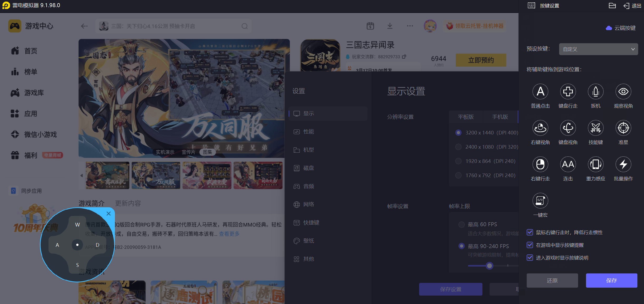644x304 pixels.
Task: Select the 普通点击 tap key icon
Action: coord(540,92)
